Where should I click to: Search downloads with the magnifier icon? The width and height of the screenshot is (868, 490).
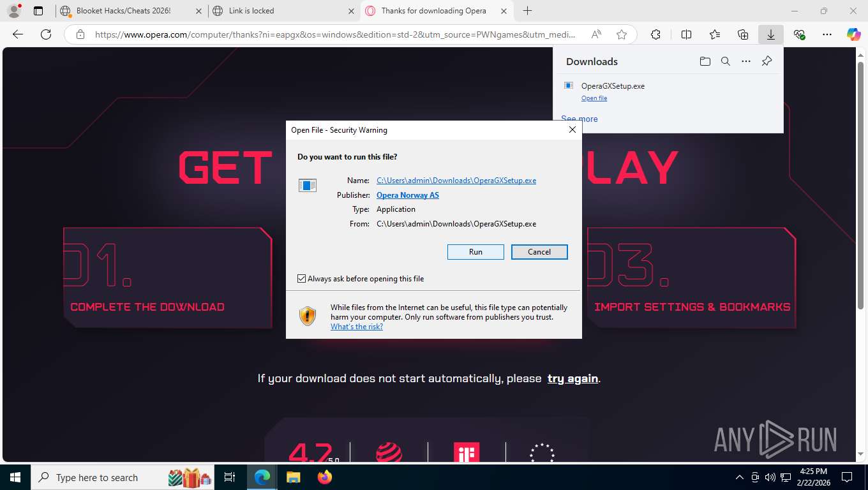(726, 61)
